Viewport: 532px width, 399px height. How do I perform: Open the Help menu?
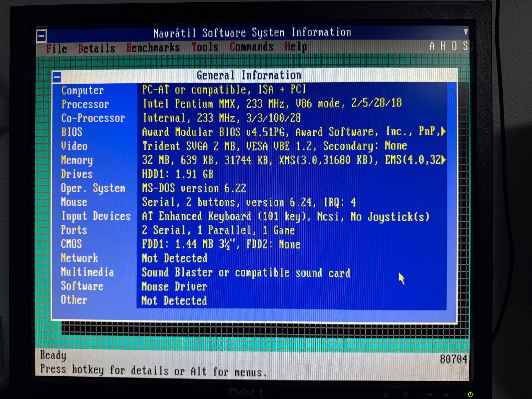pyautogui.click(x=296, y=47)
